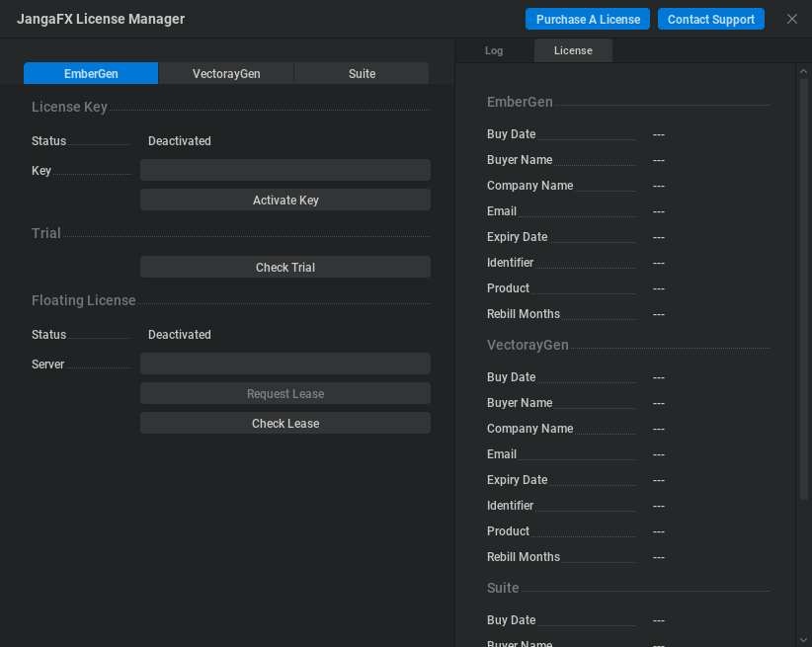Click the scrollbar down arrow in License panel

tap(803, 640)
